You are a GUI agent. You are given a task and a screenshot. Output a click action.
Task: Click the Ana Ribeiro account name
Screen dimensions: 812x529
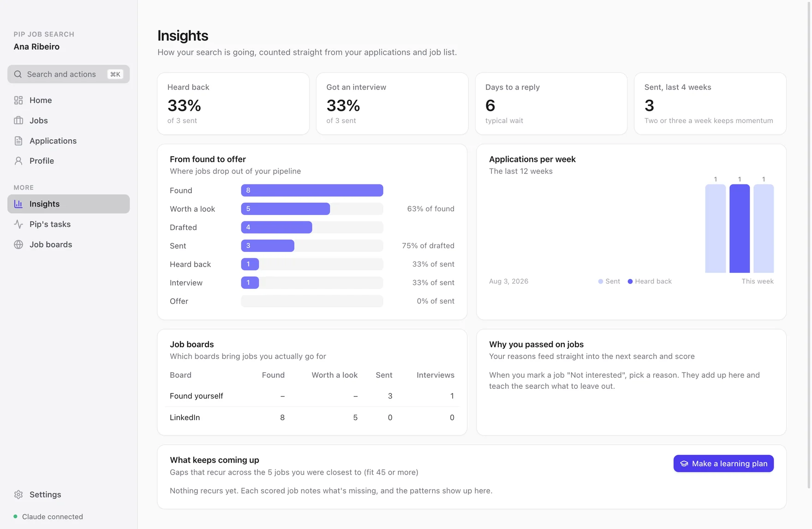(x=36, y=47)
